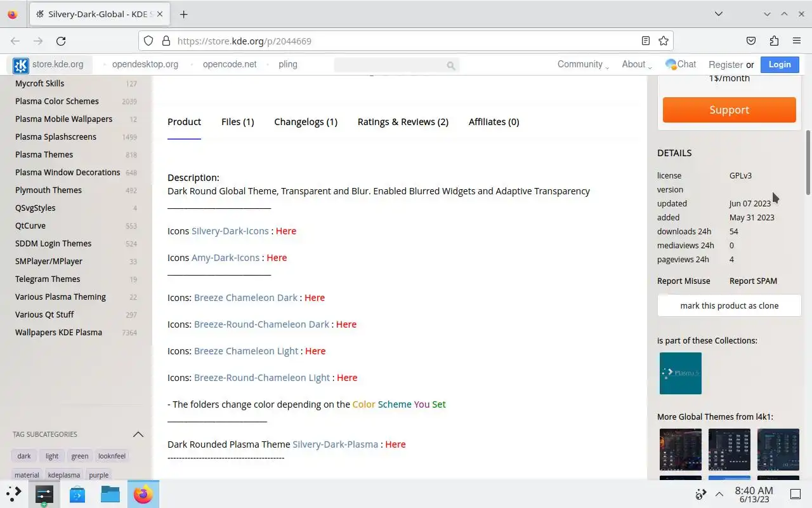Select the looknfeel tag

[112, 456]
